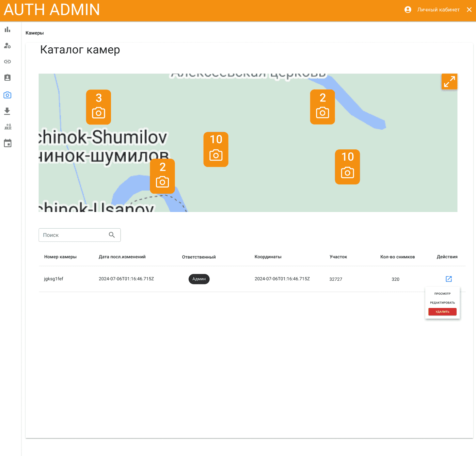Viewport: 476px width, 456px height.
Task: Click the Камеры breadcrumb
Action: (35, 33)
